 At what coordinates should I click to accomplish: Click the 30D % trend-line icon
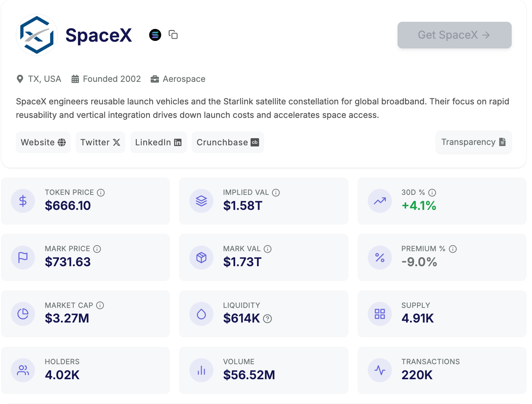(x=380, y=201)
